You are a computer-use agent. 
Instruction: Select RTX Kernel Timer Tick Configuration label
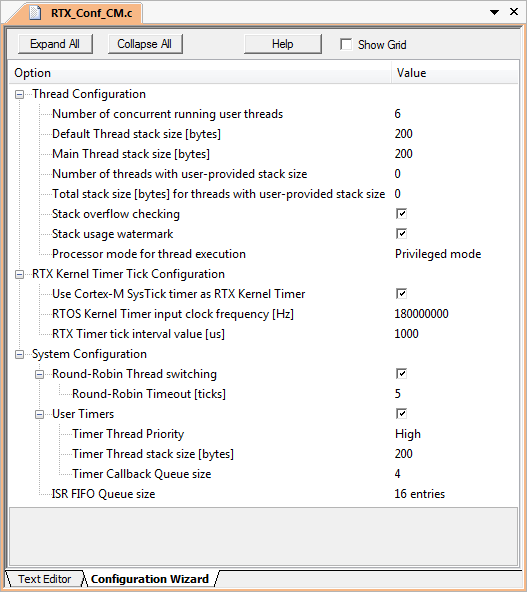tap(128, 274)
